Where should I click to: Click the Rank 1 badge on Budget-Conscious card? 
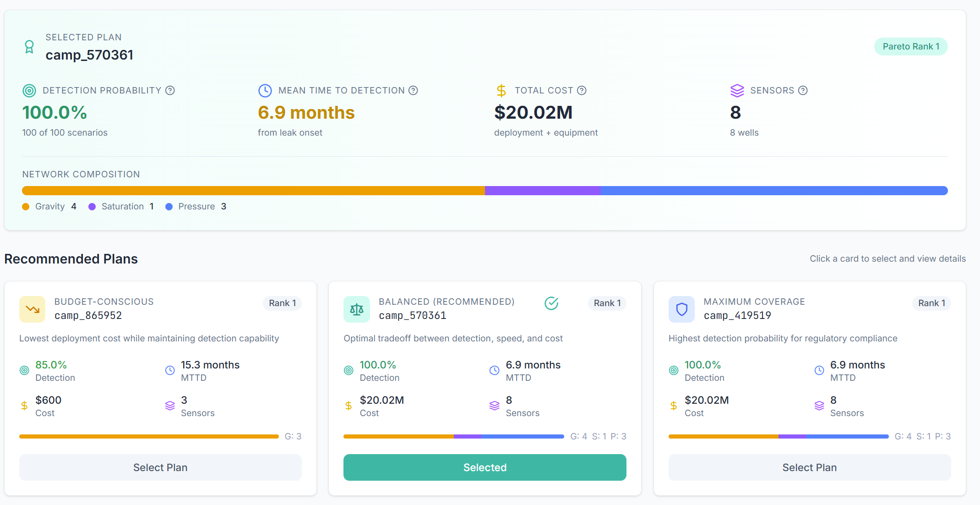[x=282, y=303]
